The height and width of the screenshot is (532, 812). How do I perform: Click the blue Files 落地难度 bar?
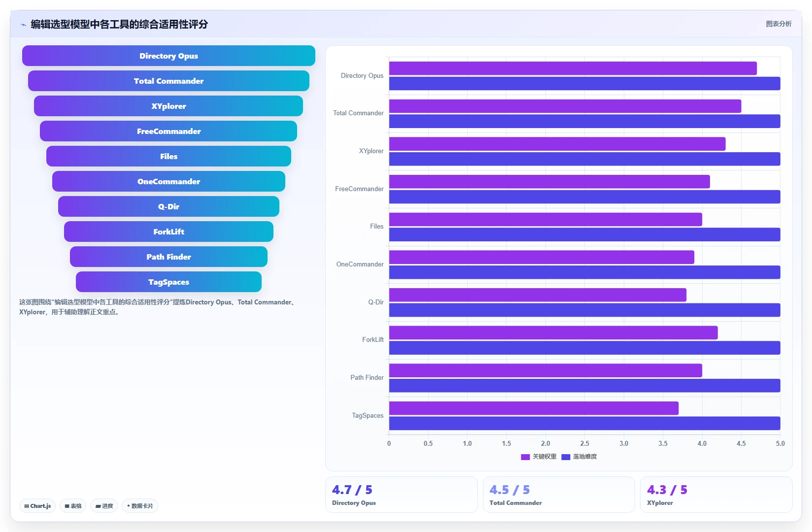[585, 234]
